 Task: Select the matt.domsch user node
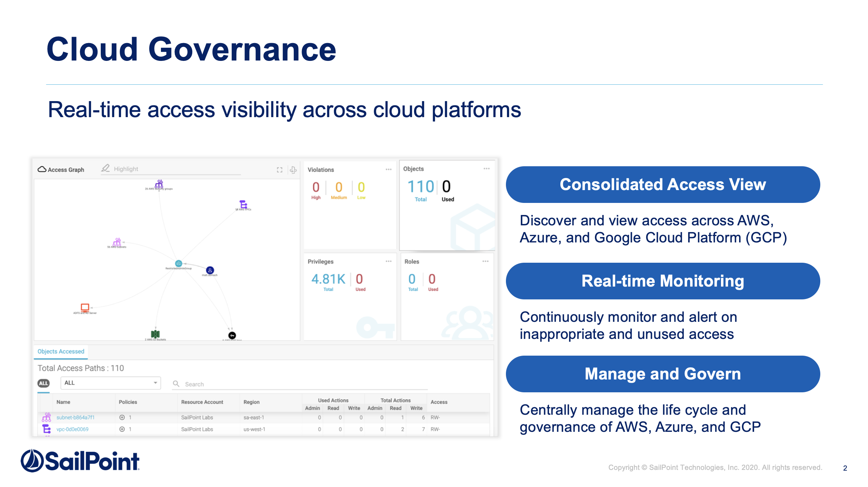click(210, 270)
